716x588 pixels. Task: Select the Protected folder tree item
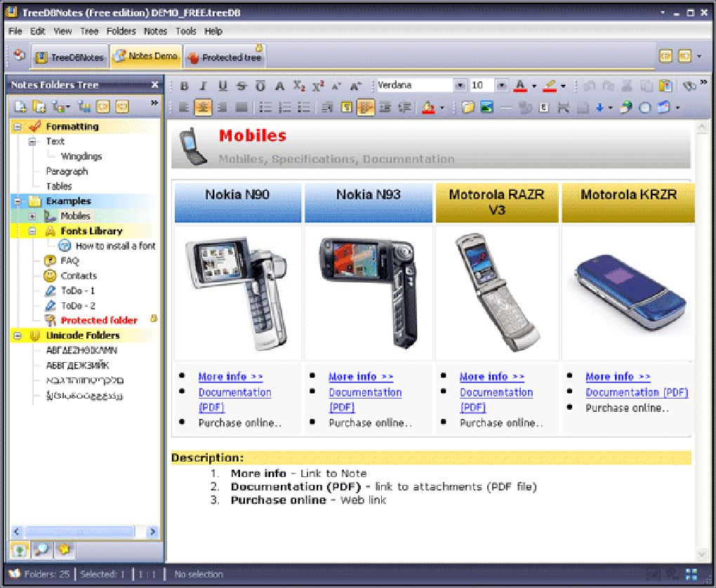tap(99, 320)
